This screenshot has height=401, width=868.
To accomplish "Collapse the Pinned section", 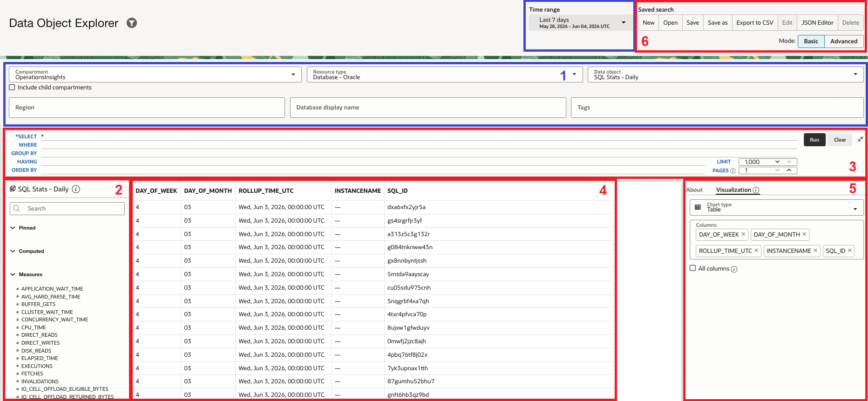I will pyautogui.click(x=13, y=228).
